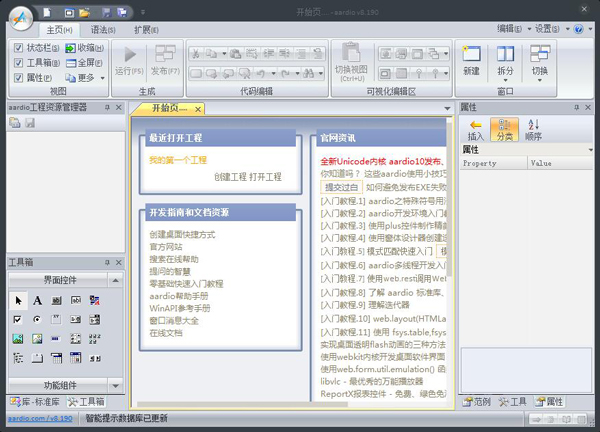Choose the groupbox control icon
This screenshot has height=432, width=600.
click(x=56, y=320)
